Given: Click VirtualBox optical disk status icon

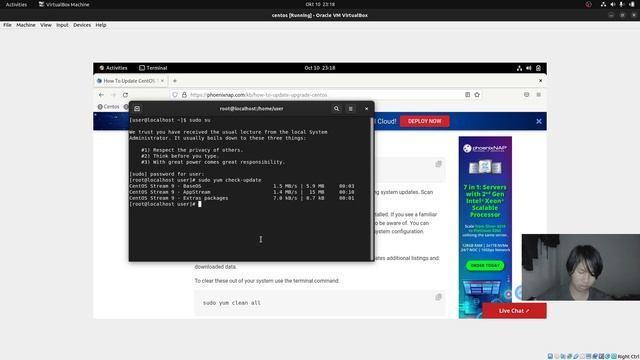Looking at the screenshot, I should tap(556, 356).
